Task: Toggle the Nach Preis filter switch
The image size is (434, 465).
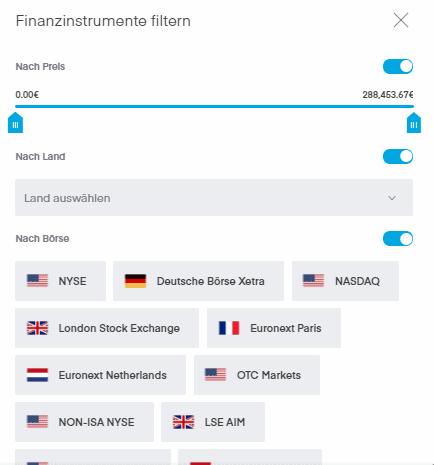Action: click(x=398, y=66)
